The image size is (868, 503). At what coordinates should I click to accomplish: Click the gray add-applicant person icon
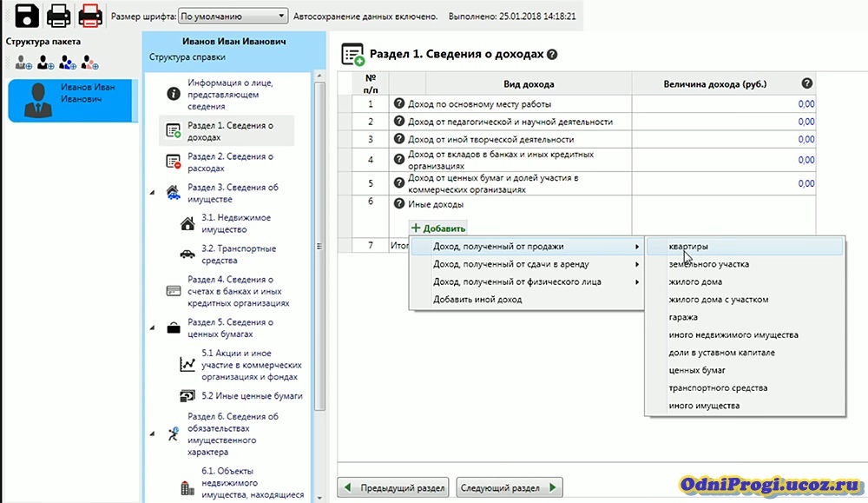(x=23, y=63)
